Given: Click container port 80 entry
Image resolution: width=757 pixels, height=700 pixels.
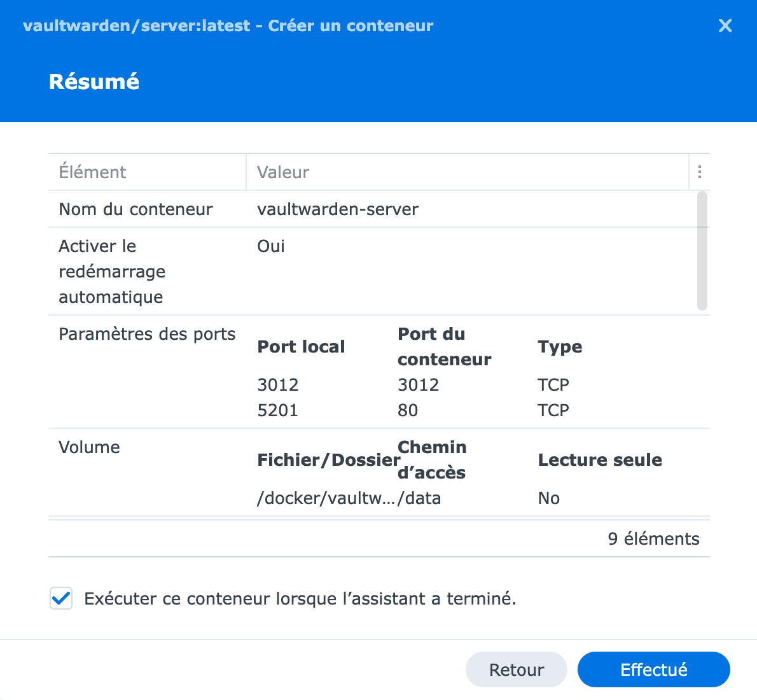Looking at the screenshot, I should pos(408,410).
